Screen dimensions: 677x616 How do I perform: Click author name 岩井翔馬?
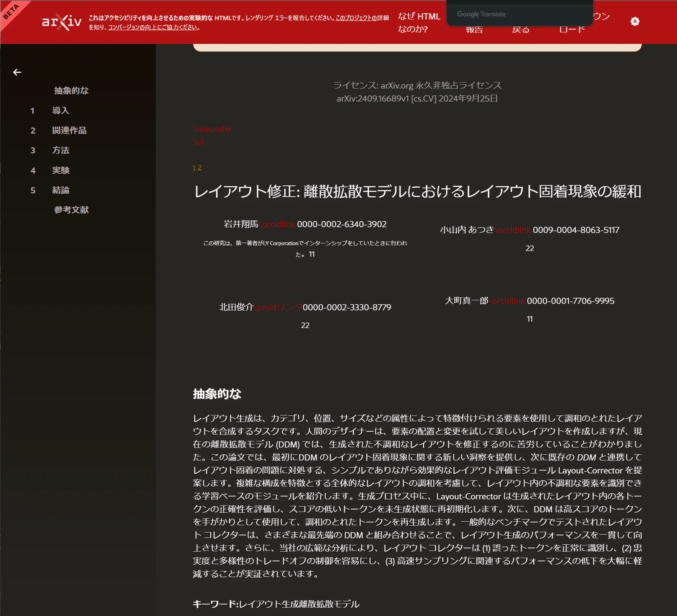click(x=241, y=224)
